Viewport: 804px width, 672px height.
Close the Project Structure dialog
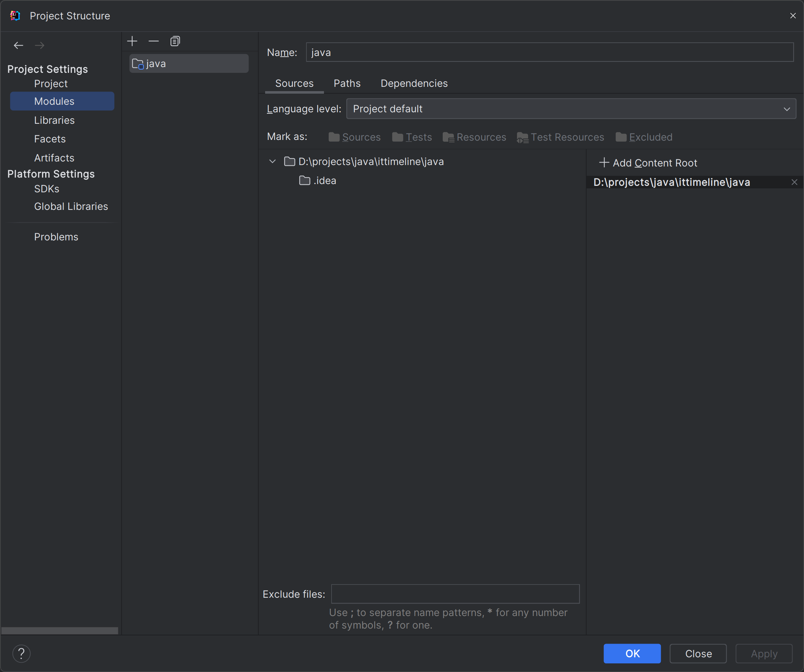pos(793,16)
